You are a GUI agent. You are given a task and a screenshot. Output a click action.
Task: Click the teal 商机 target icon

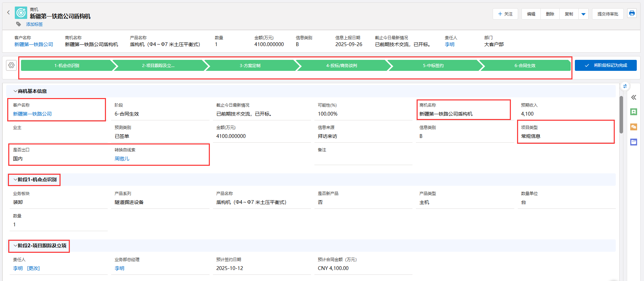(21, 13)
